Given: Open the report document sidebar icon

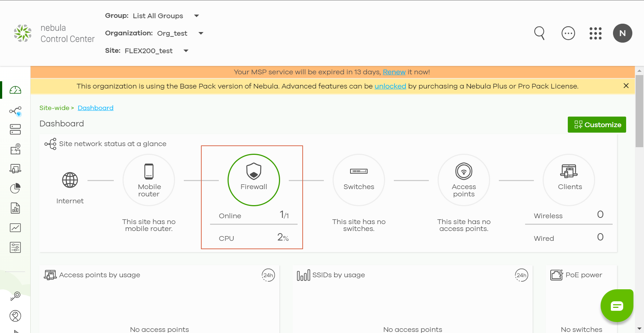Looking at the screenshot, I should click(15, 208).
